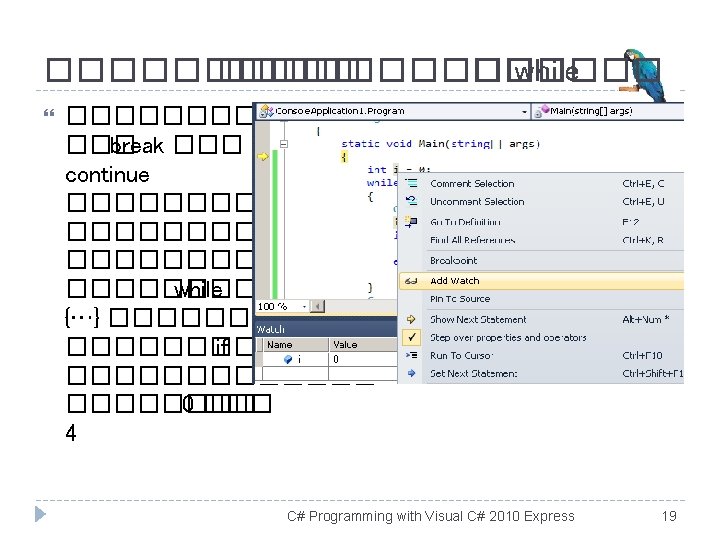
Task: Collapse the Main method outline box
Action: pos(284,144)
